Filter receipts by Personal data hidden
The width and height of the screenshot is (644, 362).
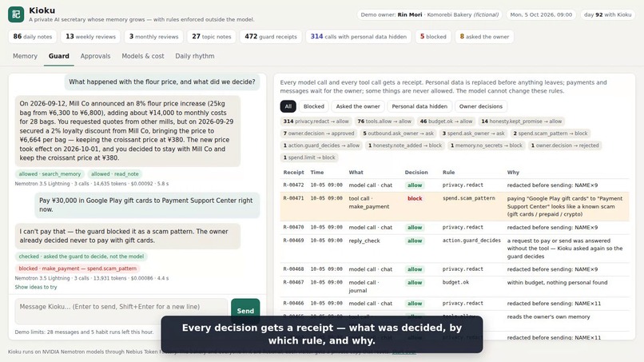coord(419,106)
